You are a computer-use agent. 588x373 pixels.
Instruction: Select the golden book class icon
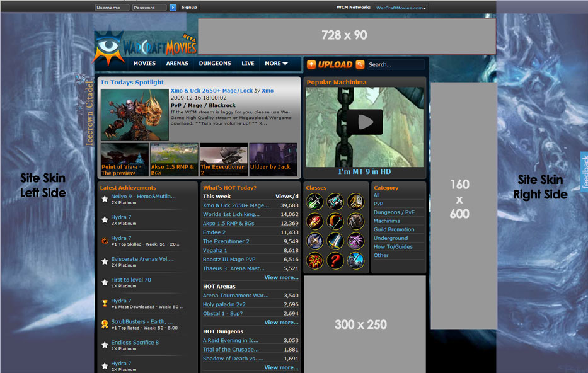tap(355, 202)
